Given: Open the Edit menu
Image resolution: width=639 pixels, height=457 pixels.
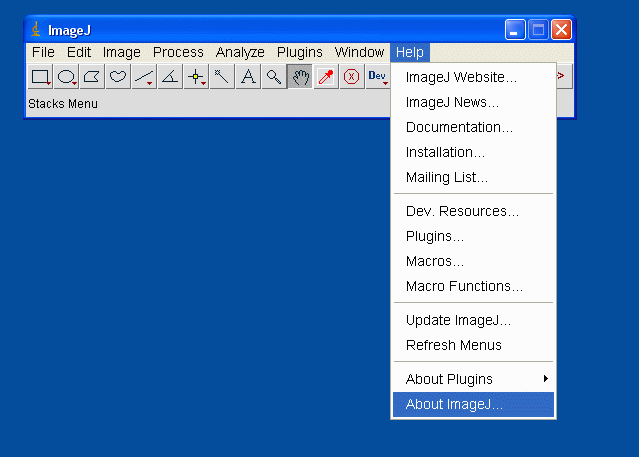Looking at the screenshot, I should [79, 52].
